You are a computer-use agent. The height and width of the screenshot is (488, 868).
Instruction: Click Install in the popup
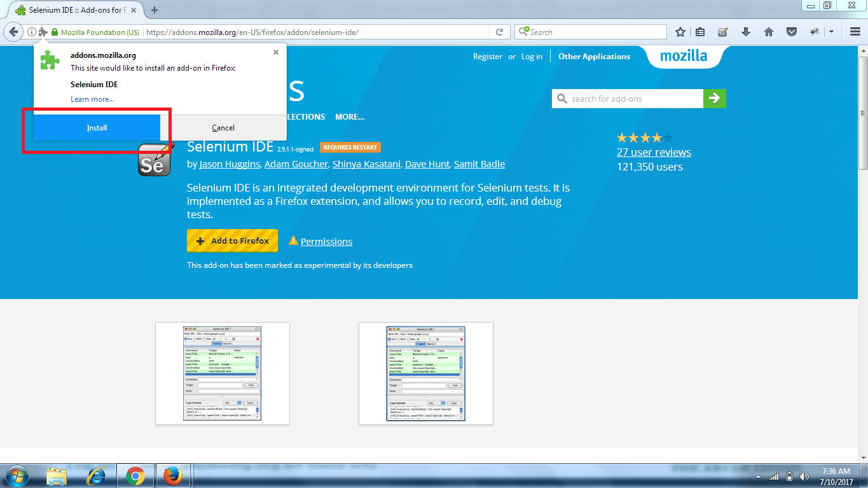[97, 128]
